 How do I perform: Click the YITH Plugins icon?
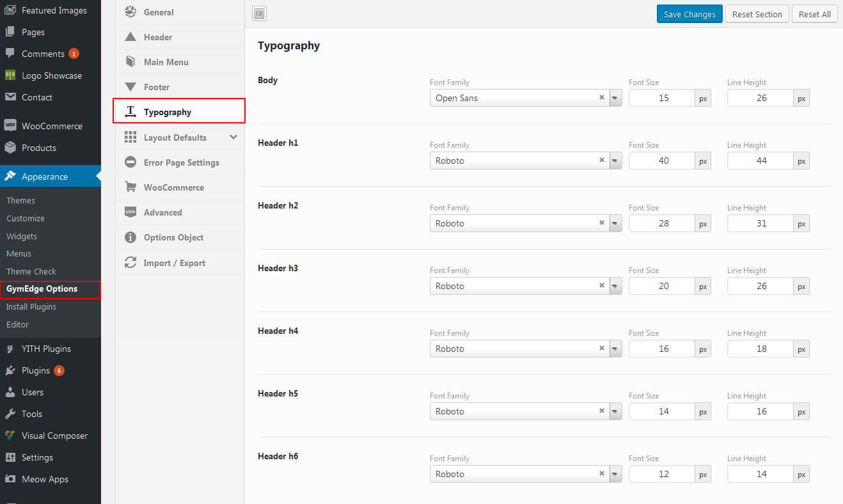pos(10,349)
